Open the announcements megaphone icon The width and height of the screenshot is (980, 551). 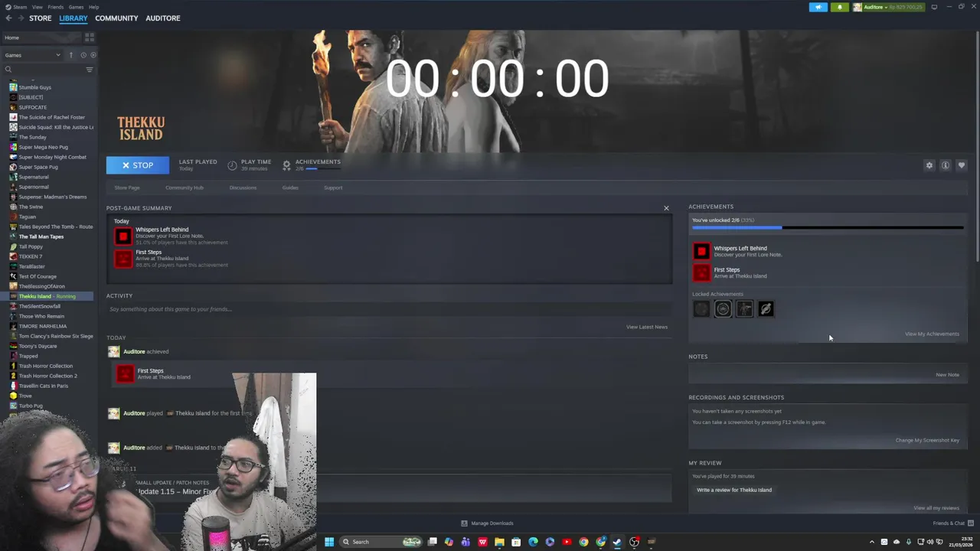[818, 7]
